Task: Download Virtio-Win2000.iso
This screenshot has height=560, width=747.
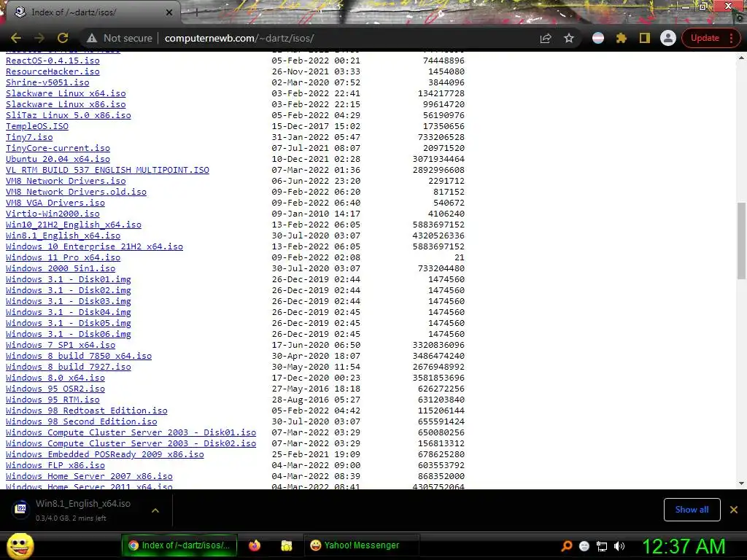Action: click(x=53, y=214)
